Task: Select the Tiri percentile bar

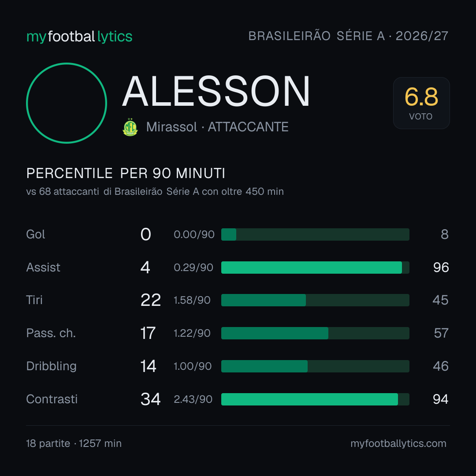Action: click(315, 300)
